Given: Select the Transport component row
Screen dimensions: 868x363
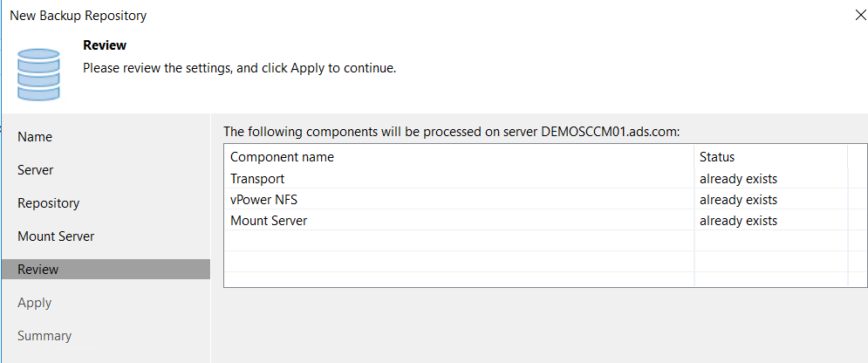Looking at the screenshot, I should coord(536,179).
